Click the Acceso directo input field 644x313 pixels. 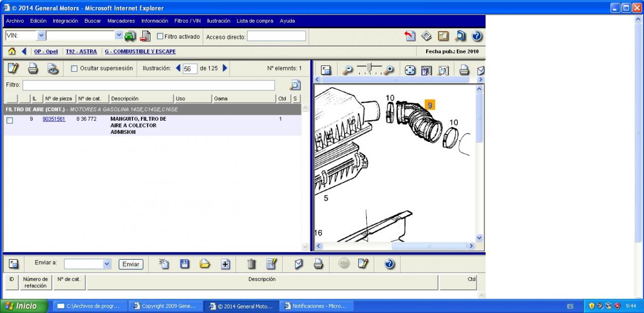pyautogui.click(x=276, y=36)
